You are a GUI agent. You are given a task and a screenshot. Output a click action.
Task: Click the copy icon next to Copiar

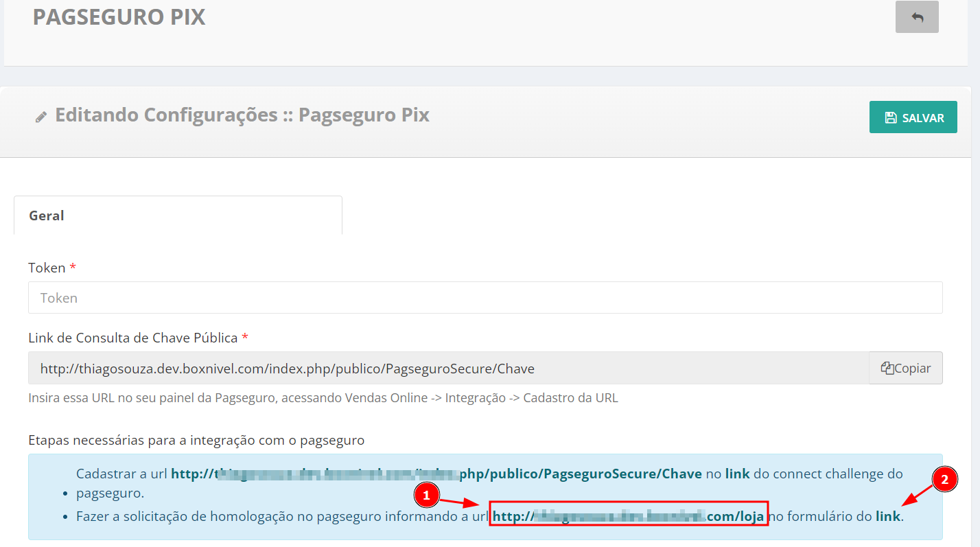tap(887, 369)
